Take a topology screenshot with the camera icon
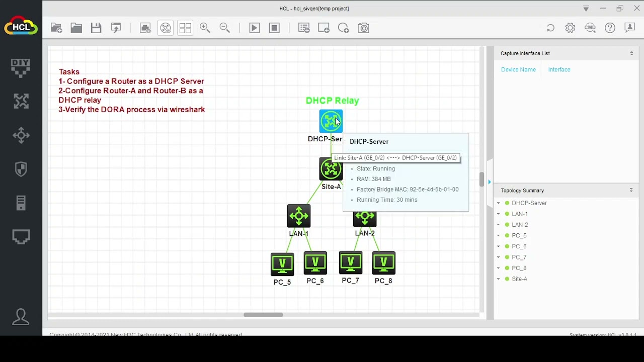The height and width of the screenshot is (362, 644). 363,28
